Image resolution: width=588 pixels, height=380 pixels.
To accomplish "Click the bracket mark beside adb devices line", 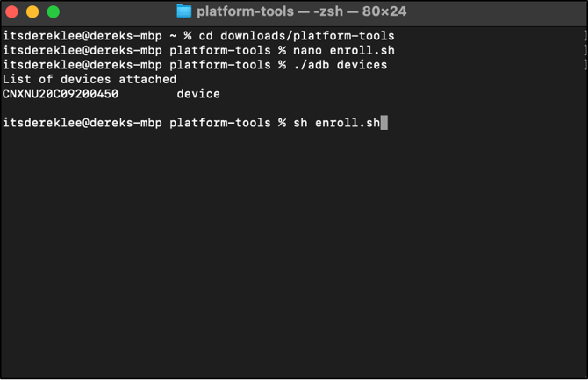I will (x=585, y=65).
